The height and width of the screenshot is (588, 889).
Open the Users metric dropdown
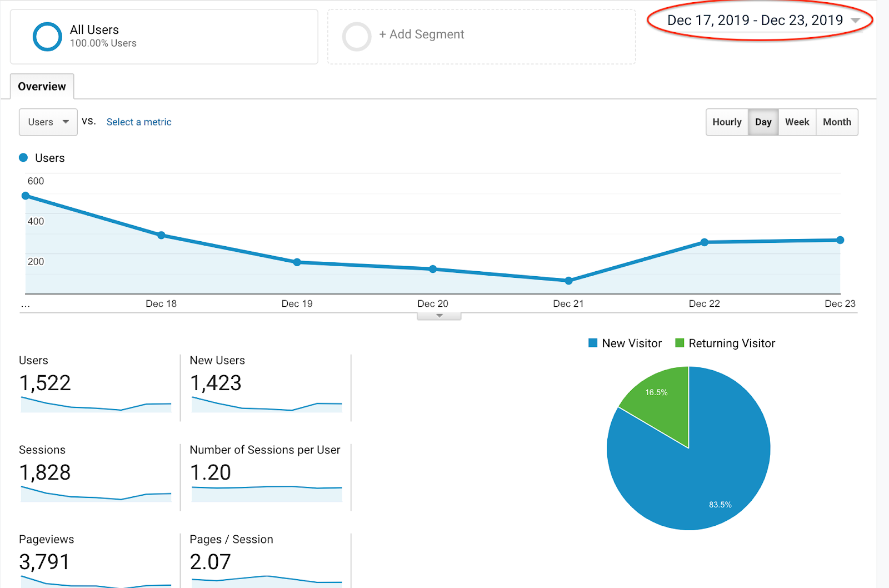48,122
